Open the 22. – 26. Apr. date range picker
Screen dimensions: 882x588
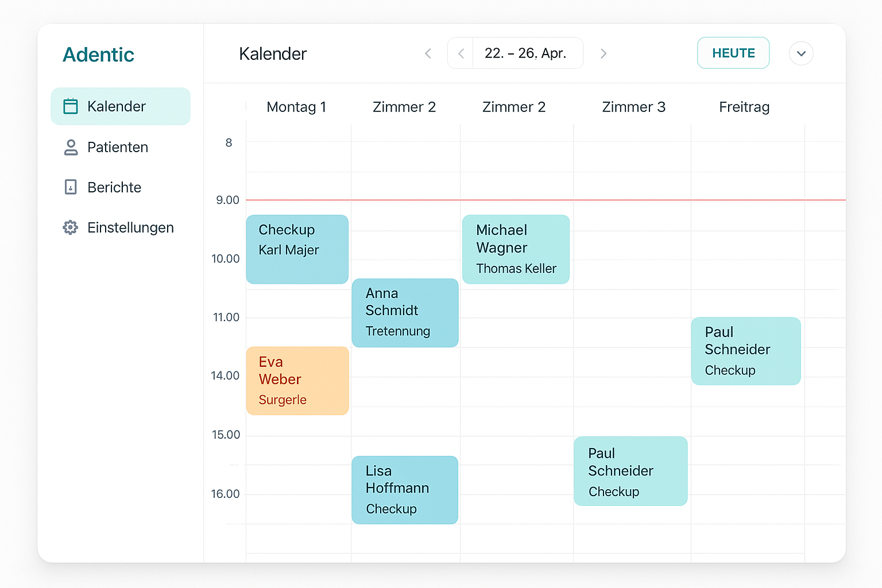click(x=525, y=53)
